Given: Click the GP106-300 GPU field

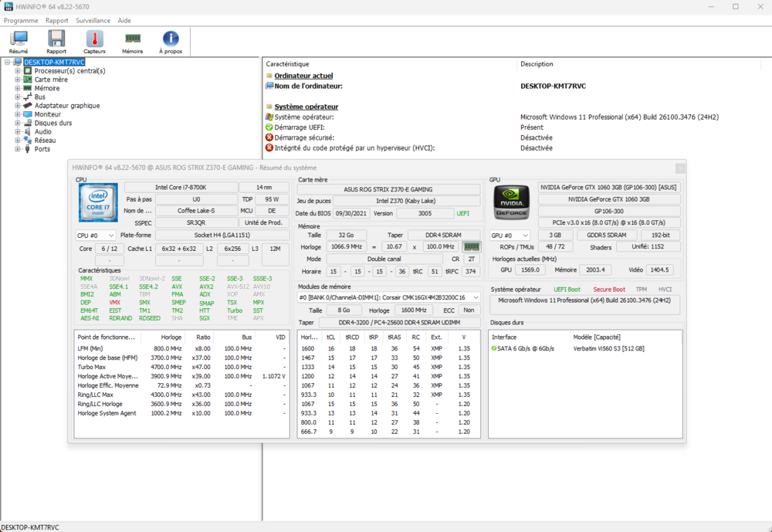Looking at the screenshot, I should pos(609,211).
